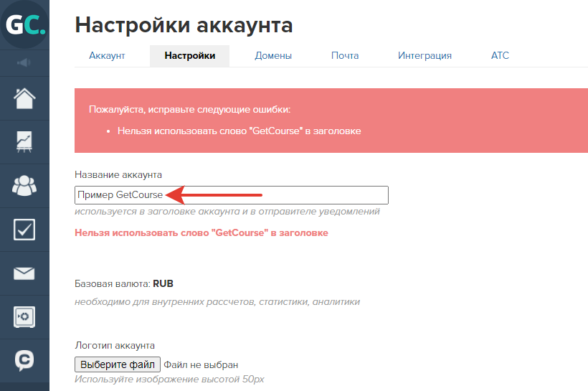Switch to the Интеграция tab

[425, 55]
